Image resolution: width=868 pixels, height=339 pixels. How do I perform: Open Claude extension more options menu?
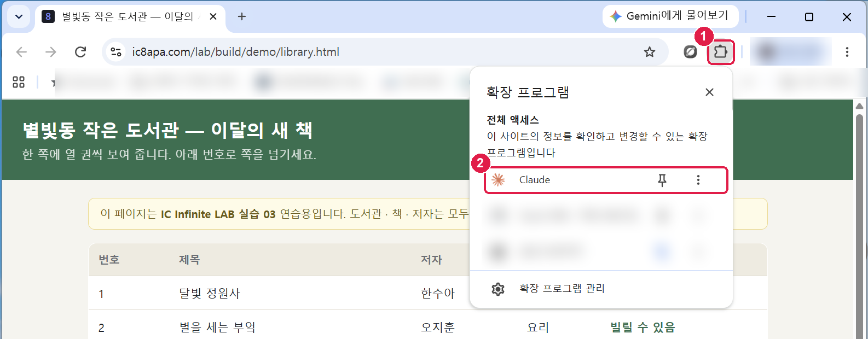[698, 180]
